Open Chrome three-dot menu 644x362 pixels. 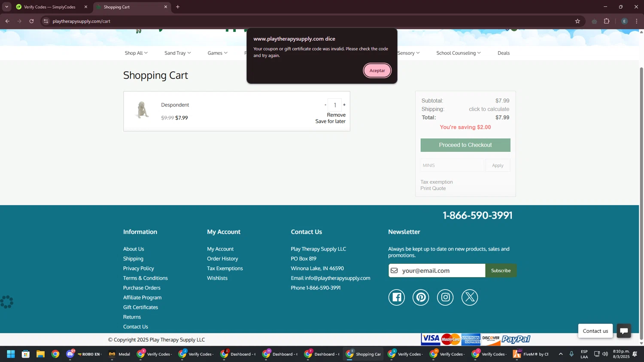(x=637, y=21)
